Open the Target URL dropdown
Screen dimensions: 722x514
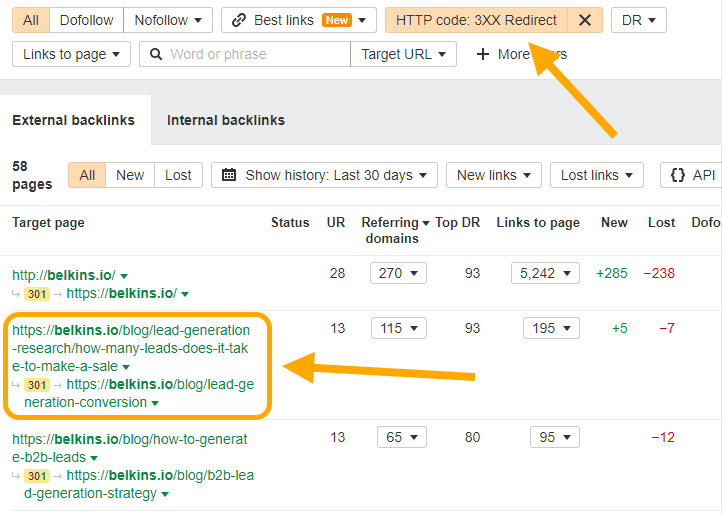pos(403,54)
